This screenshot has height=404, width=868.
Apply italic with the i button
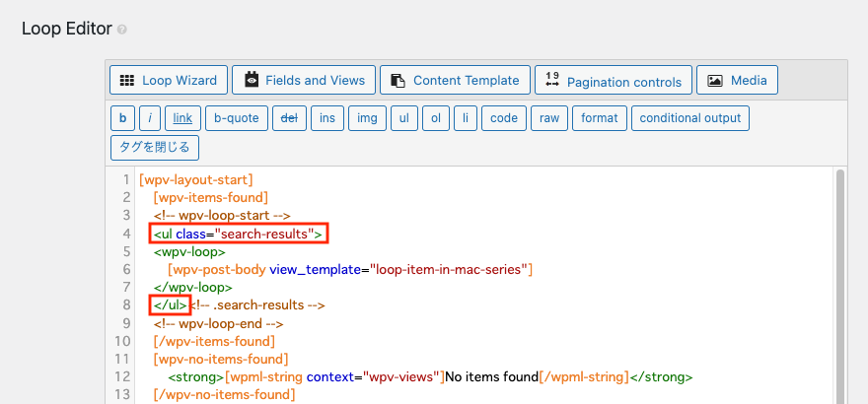150,118
